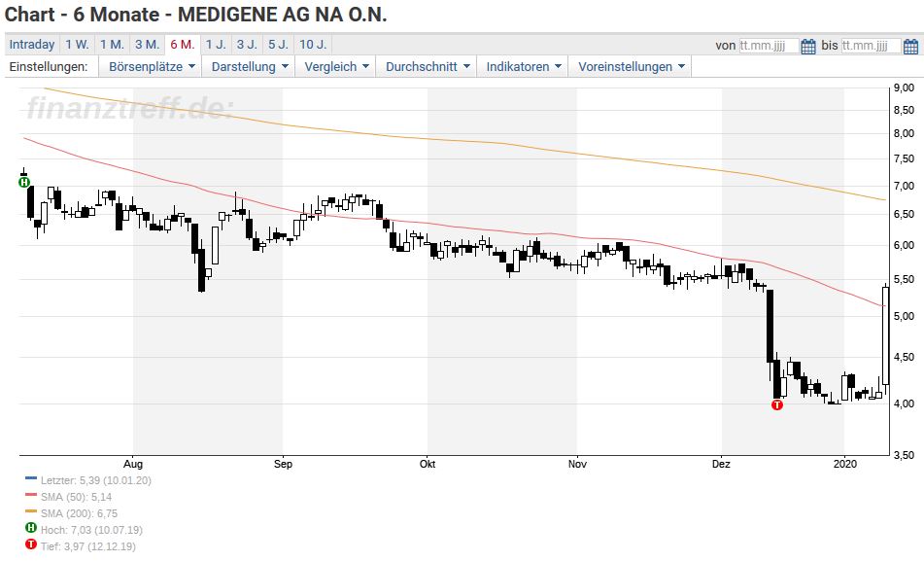
Task: Click the red T low marker on chart
Action: point(777,404)
